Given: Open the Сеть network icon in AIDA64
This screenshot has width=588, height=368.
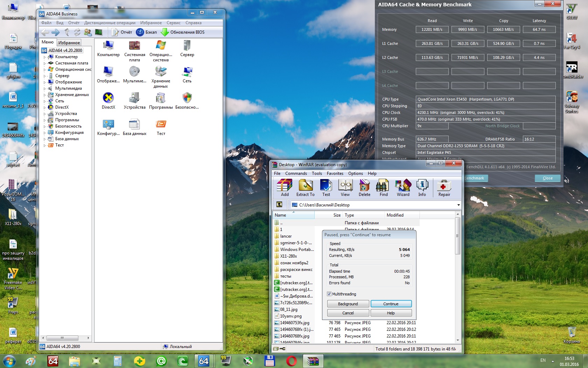Looking at the screenshot, I should point(187,75).
